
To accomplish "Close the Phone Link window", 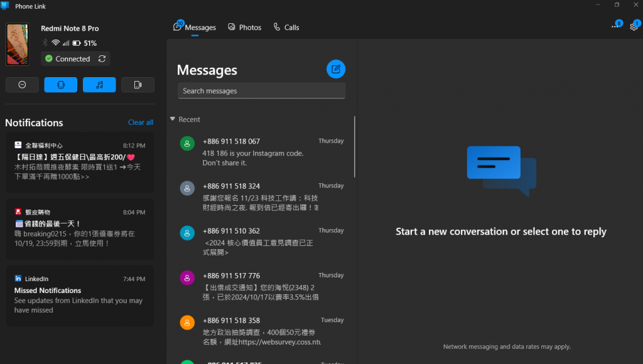I will [636, 4].
